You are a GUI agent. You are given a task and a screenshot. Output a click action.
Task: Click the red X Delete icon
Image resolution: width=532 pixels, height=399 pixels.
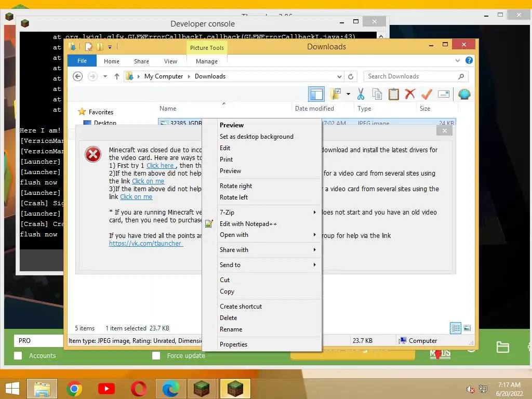click(x=410, y=94)
